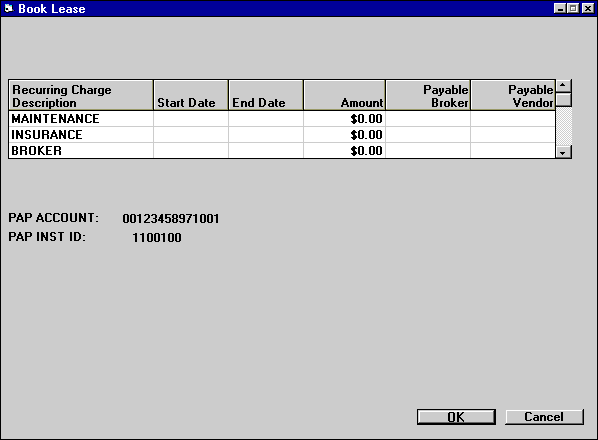598x440 pixels.
Task: Click the scrollbar down arrow
Action: click(x=563, y=152)
